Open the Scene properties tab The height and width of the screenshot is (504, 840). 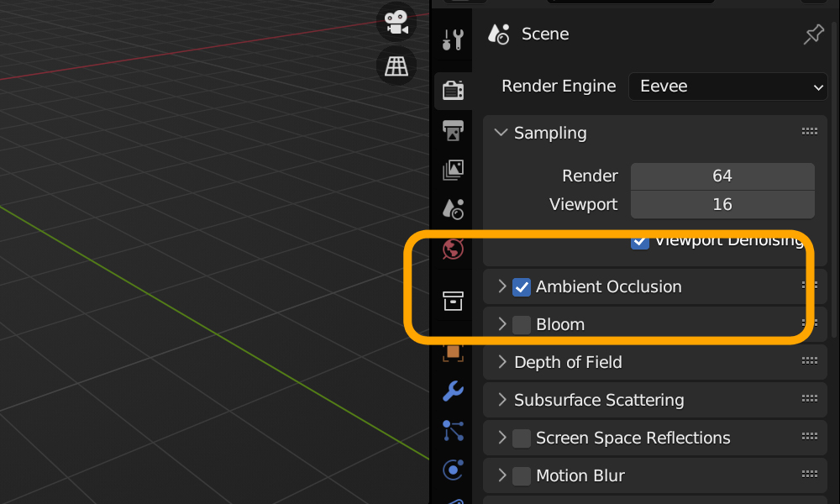454,209
